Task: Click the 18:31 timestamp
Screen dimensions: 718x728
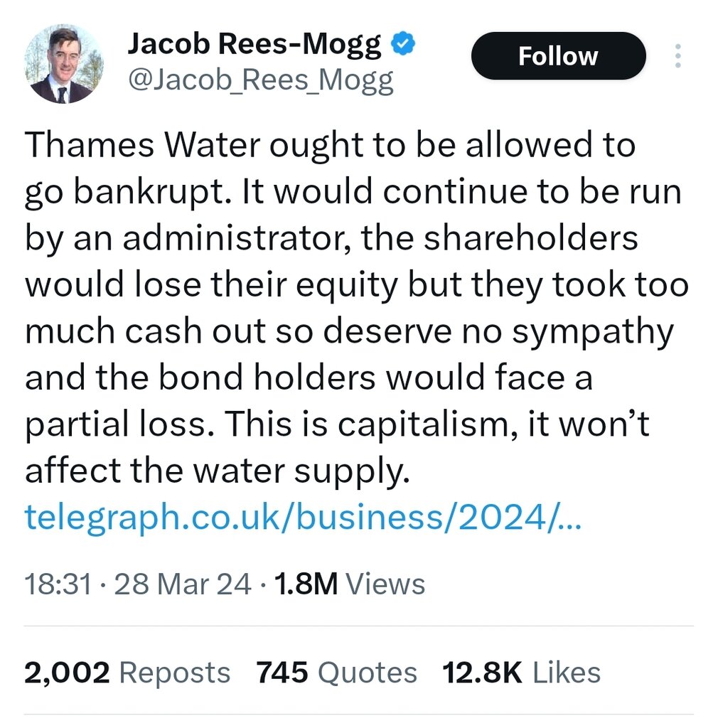Action: point(58,584)
